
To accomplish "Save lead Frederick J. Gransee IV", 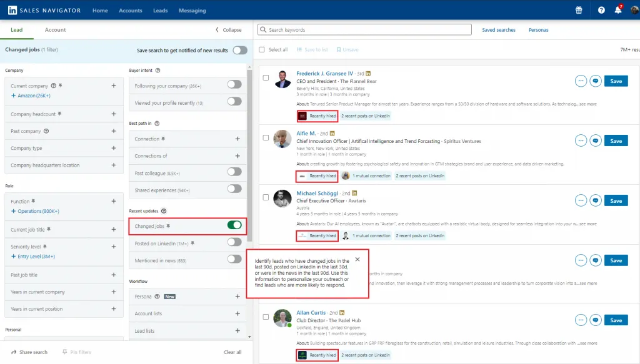I will (616, 81).
